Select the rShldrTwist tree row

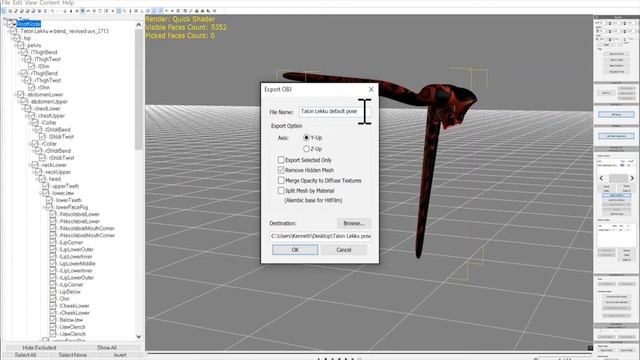[x=62, y=158]
